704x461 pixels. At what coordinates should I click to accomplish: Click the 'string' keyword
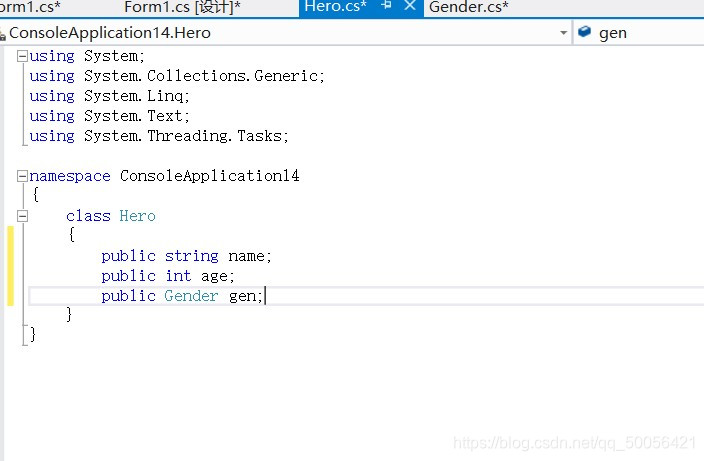(x=191, y=256)
